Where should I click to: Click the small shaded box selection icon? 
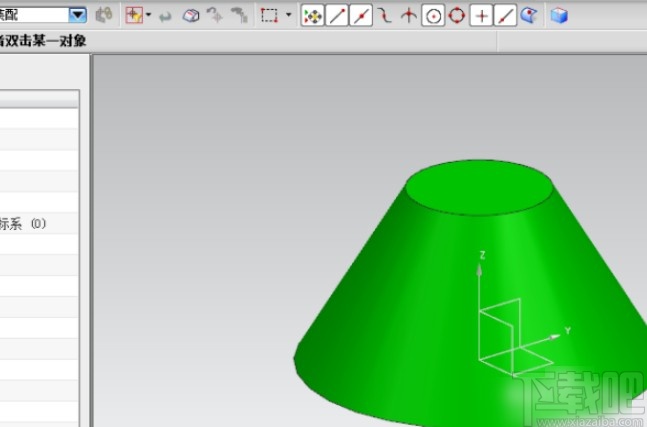click(189, 16)
